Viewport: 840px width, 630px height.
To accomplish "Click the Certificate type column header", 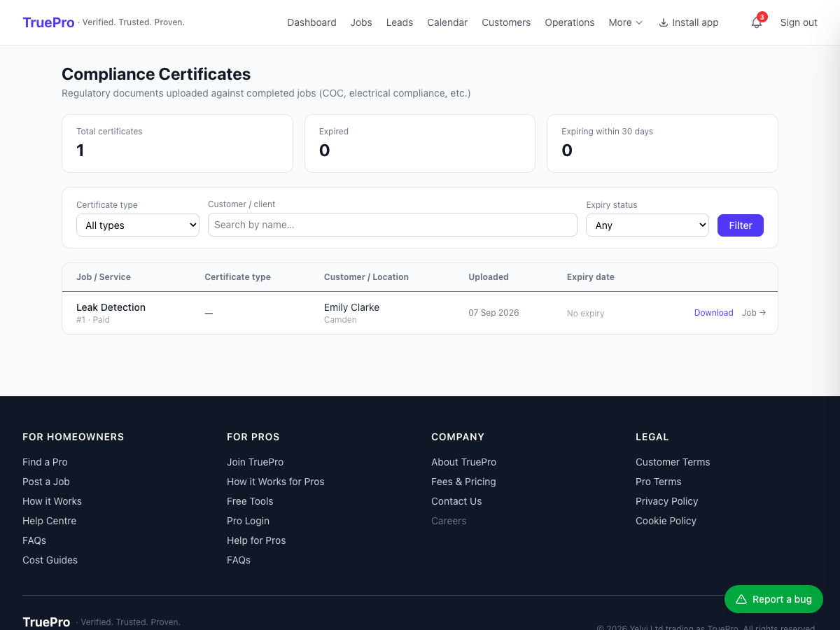I will pos(237,277).
